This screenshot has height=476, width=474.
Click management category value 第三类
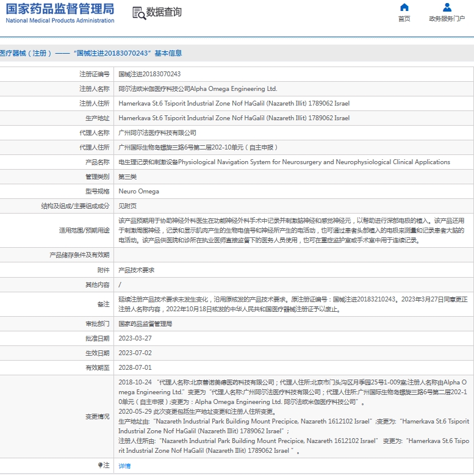click(127, 177)
